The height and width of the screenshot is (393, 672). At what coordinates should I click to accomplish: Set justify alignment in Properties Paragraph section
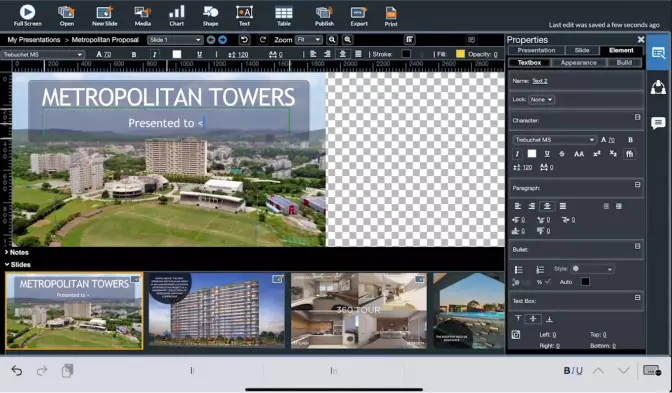[563, 206]
